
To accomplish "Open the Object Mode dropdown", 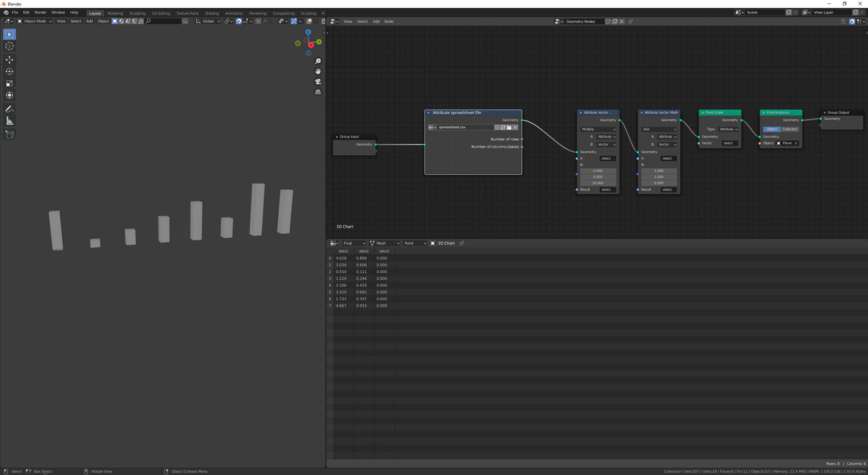I will coord(35,22).
